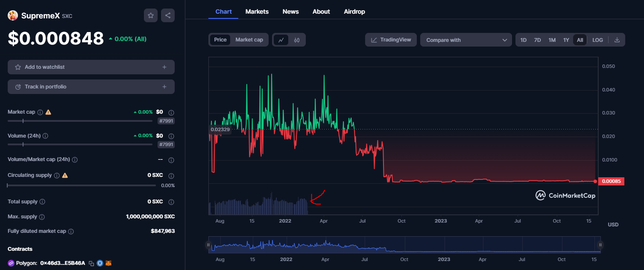Open Volume (24h) info icon

click(45, 135)
